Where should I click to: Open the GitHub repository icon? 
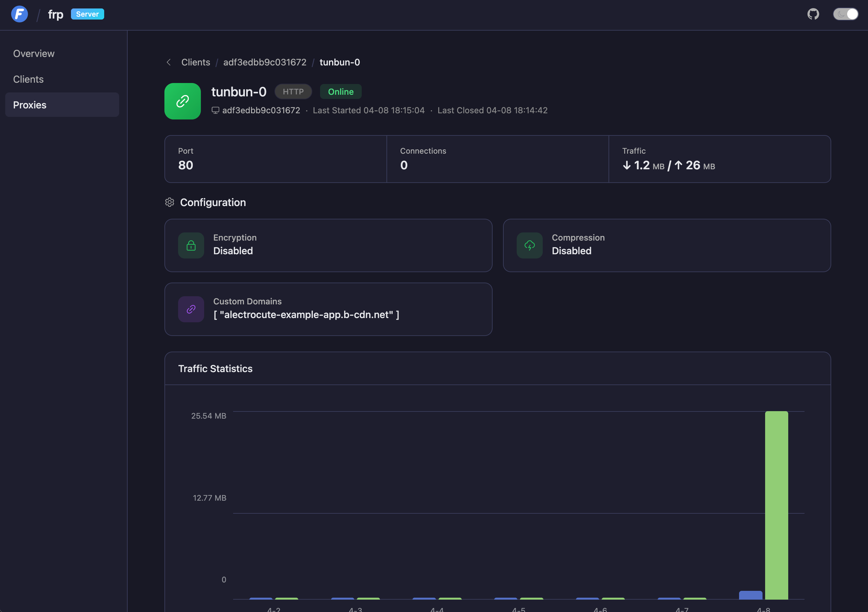pos(813,14)
